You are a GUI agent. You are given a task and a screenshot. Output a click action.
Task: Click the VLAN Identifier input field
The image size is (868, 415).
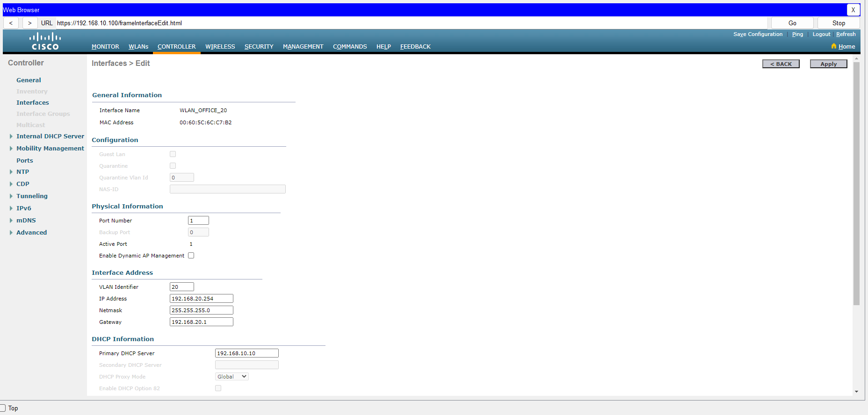pos(181,287)
